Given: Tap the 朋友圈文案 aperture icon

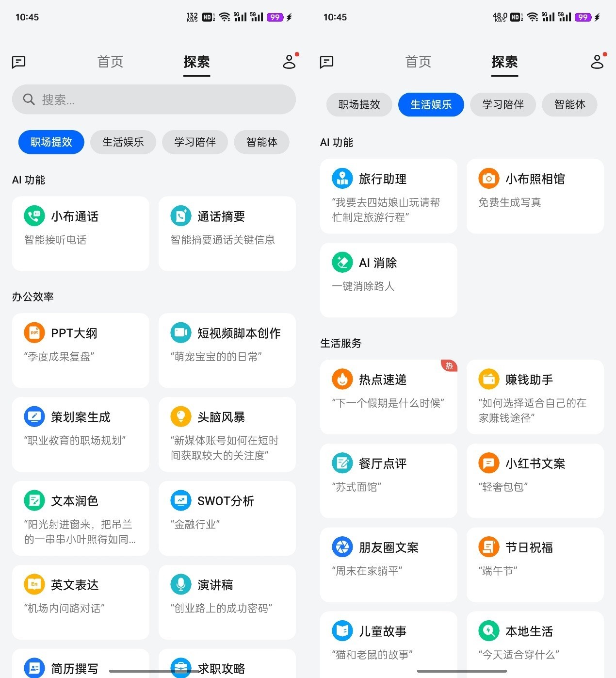Looking at the screenshot, I should click(x=342, y=547).
